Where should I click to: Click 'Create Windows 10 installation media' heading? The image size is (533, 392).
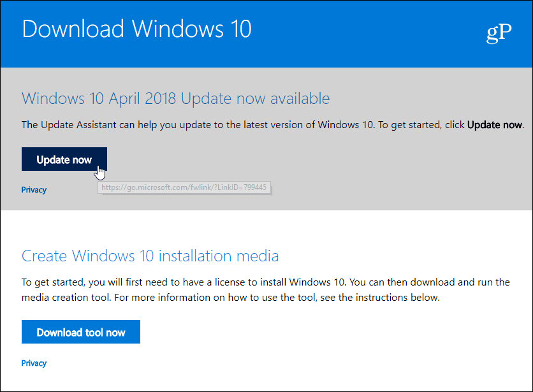(x=150, y=256)
